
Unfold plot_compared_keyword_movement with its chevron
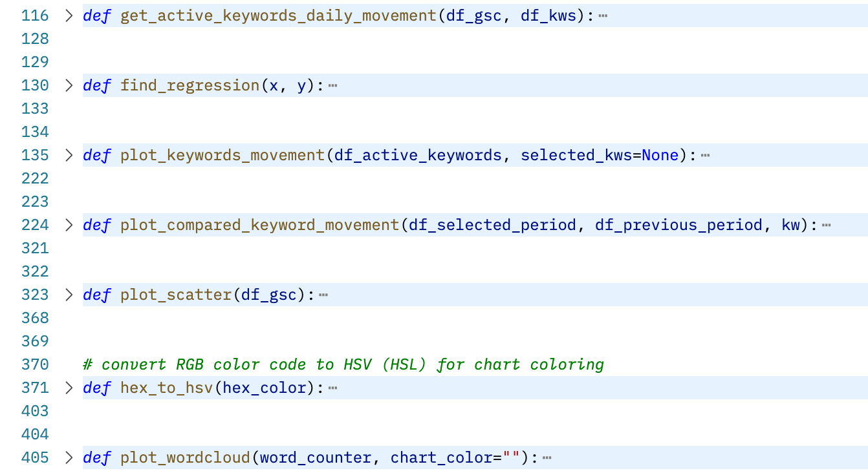point(69,225)
